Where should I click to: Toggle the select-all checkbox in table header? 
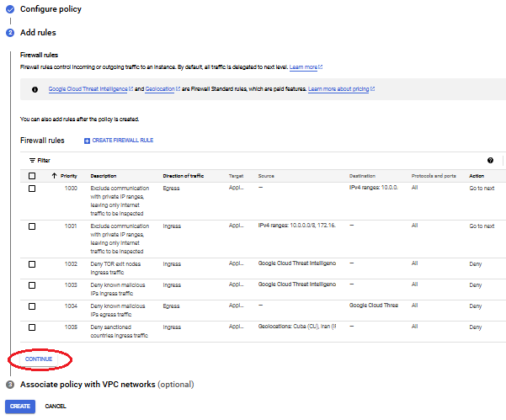coord(32,176)
